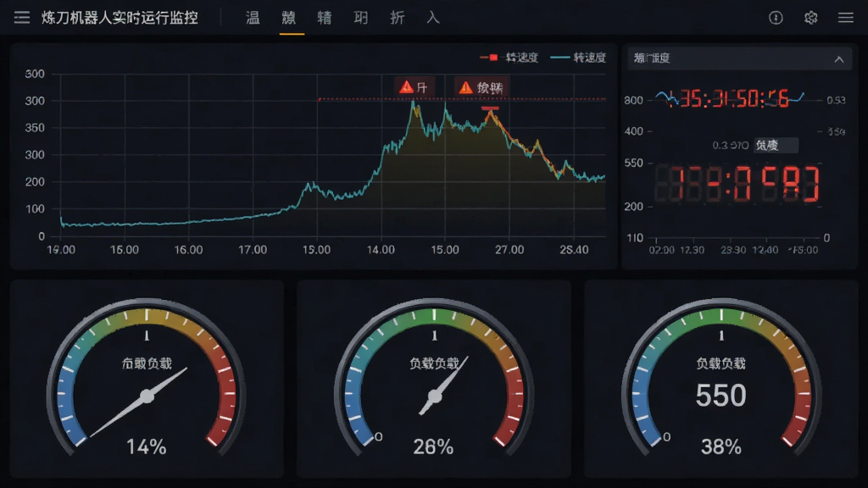
Task: Click the 550 value in the gauge
Action: pyautogui.click(x=721, y=396)
